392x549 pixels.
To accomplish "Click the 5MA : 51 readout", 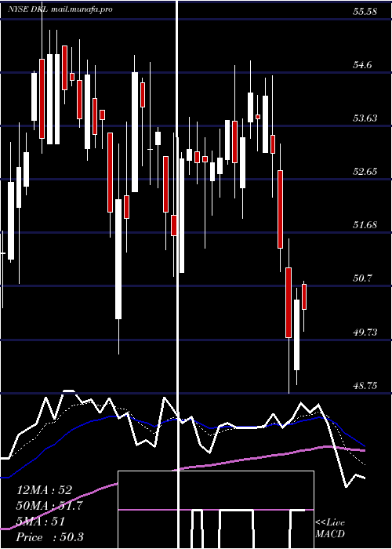I will pyautogui.click(x=41, y=522).
